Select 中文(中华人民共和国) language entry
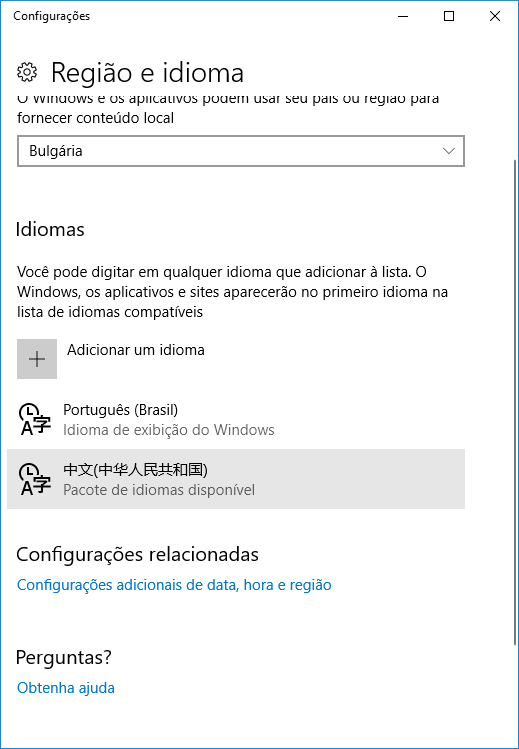519x749 pixels. 236,479
